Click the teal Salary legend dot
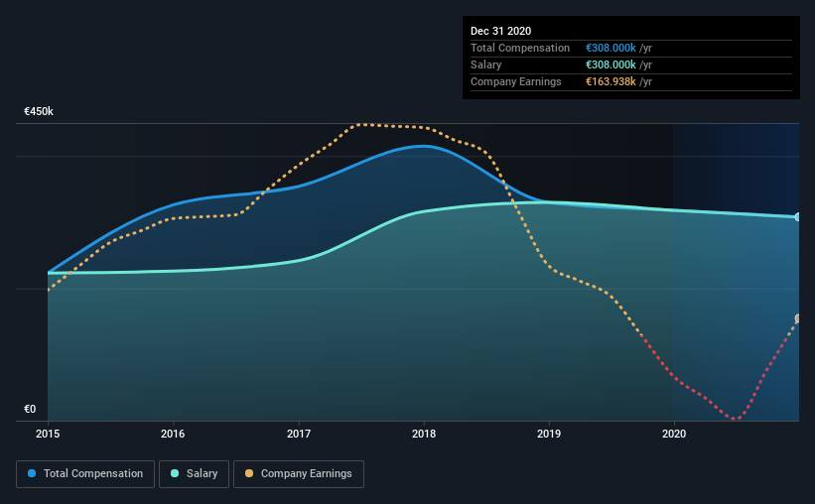This screenshot has width=815, height=504. [x=175, y=473]
